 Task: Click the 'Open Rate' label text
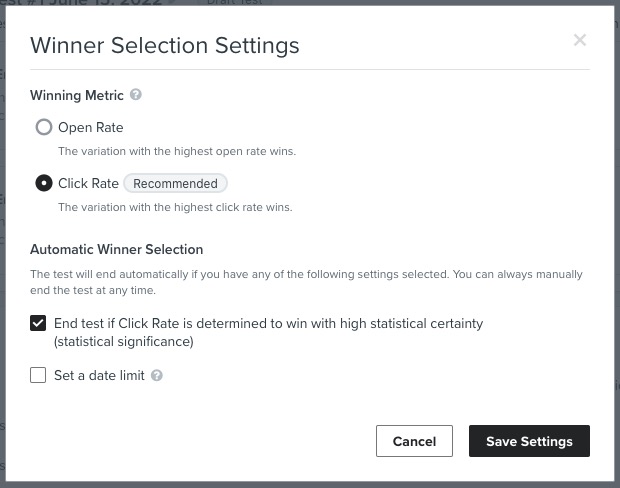coord(90,128)
